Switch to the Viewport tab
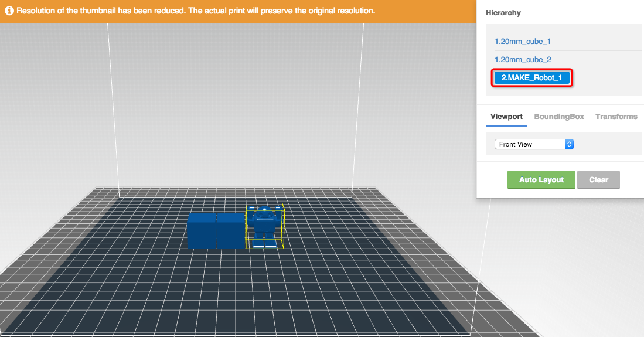The width and height of the screenshot is (644, 337). click(x=506, y=116)
